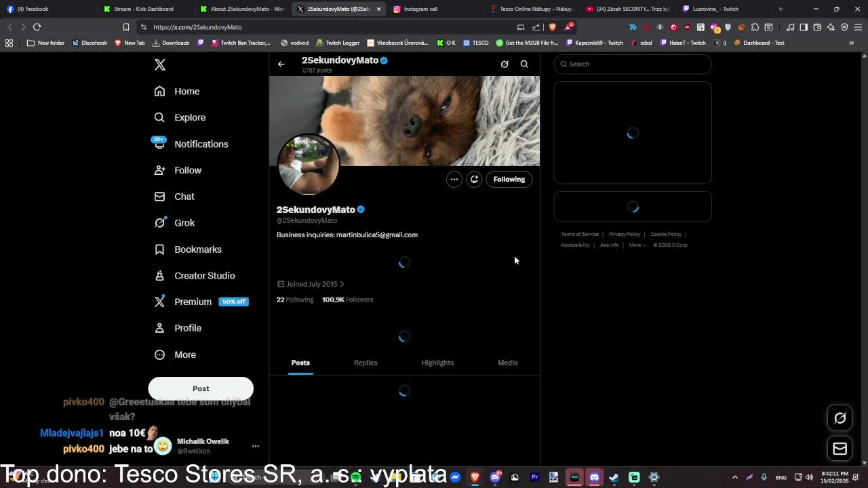Click browser address bar URL
868x488 pixels.
[197, 27]
